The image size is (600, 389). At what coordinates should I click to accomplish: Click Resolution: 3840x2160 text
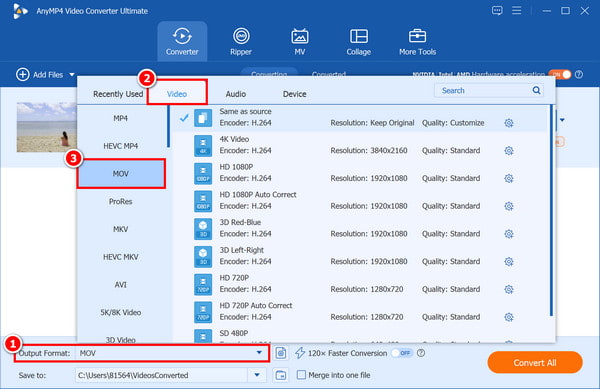point(369,151)
